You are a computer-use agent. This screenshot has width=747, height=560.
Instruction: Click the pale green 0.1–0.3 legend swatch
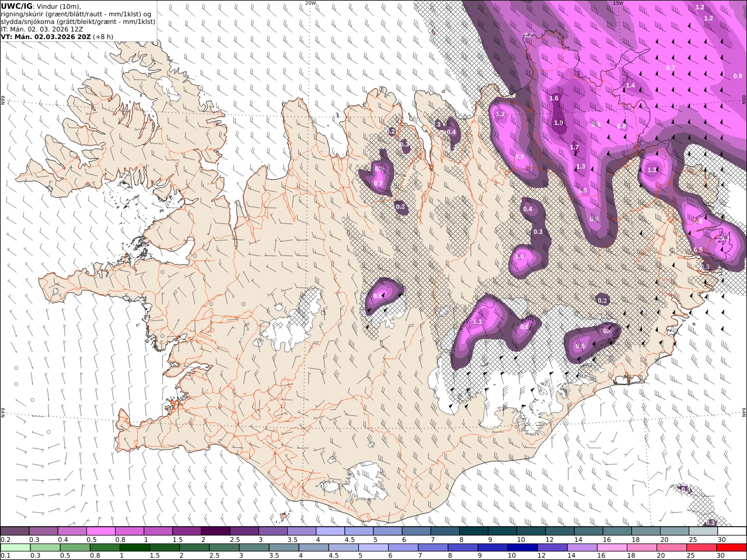(x=15, y=548)
